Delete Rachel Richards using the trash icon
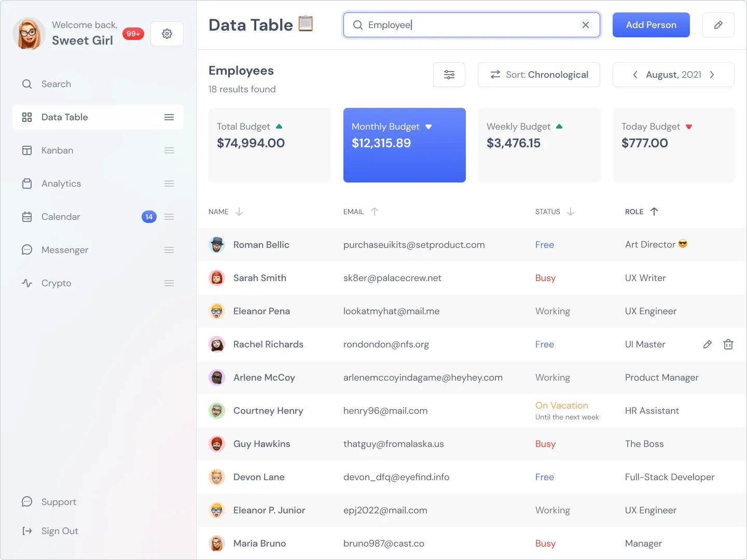This screenshot has width=747, height=560. click(728, 344)
